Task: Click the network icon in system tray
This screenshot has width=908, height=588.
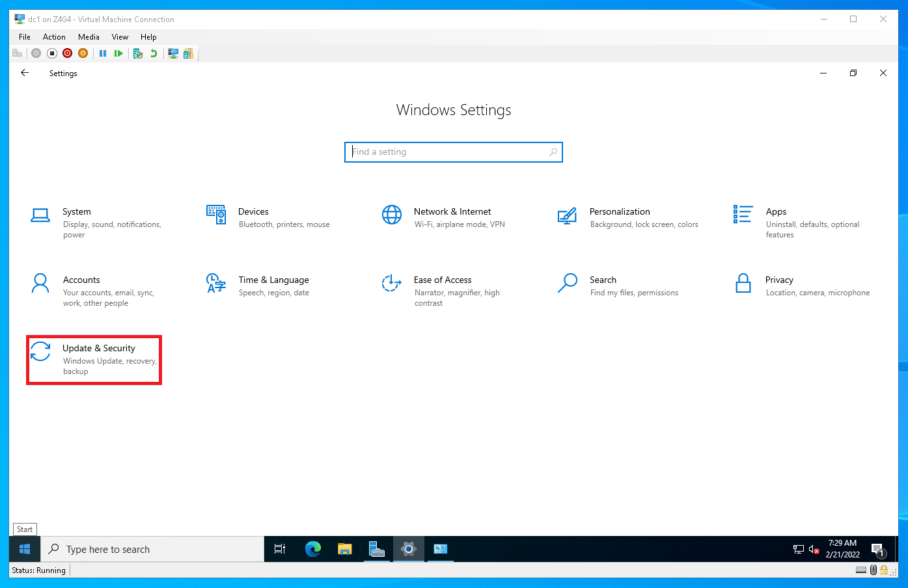Action: coord(799,550)
